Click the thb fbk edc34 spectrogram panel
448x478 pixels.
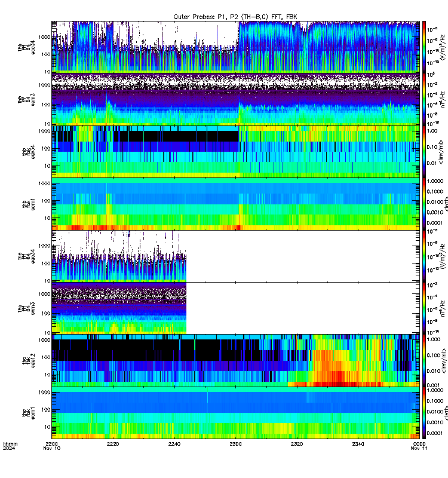point(235,152)
